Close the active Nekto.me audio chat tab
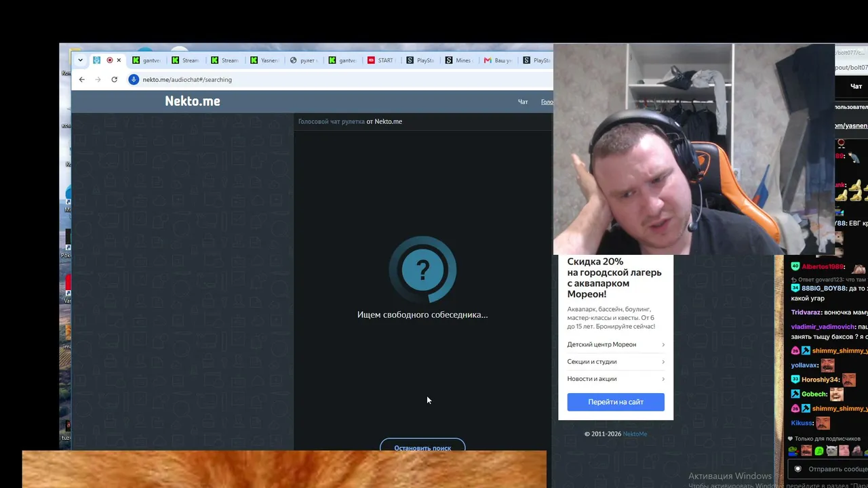 [x=119, y=60]
